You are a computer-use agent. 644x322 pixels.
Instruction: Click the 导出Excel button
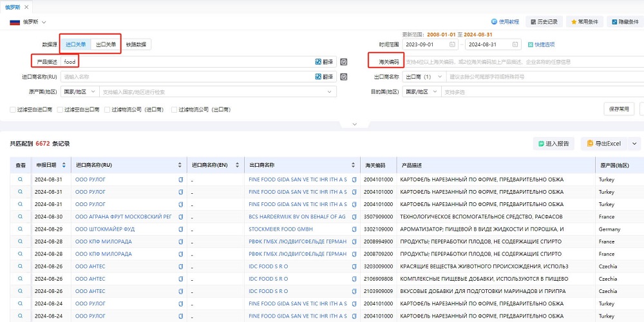point(604,144)
